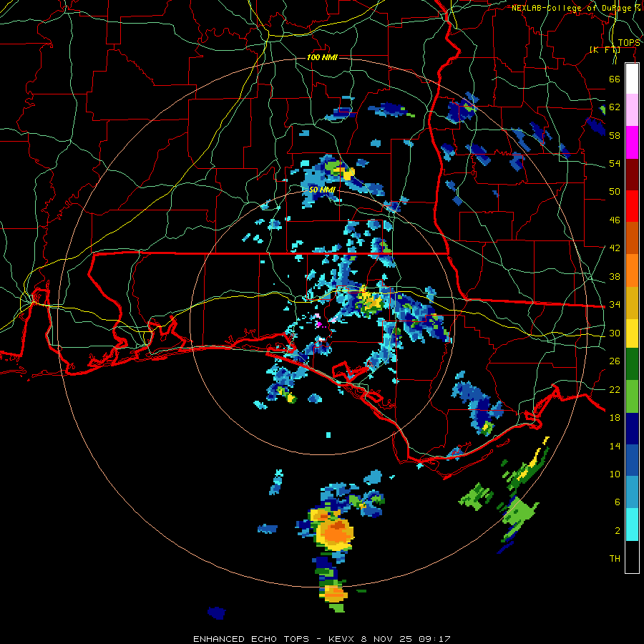Click the "58" scale label
This screenshot has width=644, height=644.
tap(615, 135)
